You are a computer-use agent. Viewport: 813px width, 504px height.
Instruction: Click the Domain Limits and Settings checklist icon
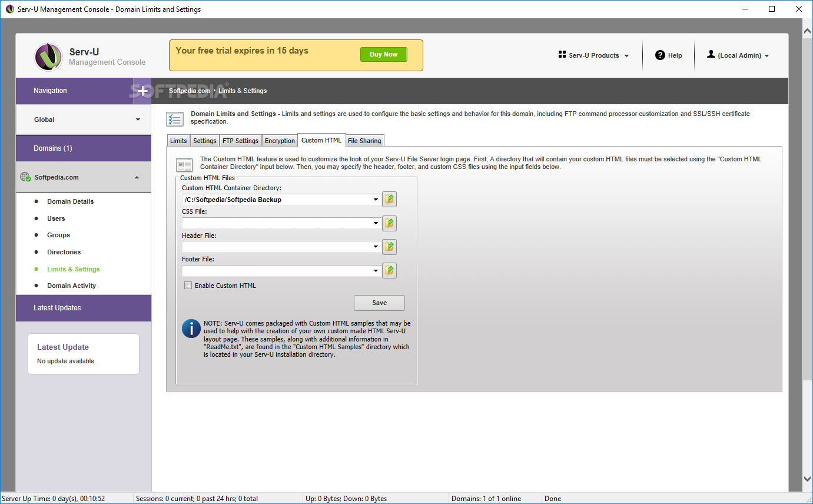click(x=175, y=118)
